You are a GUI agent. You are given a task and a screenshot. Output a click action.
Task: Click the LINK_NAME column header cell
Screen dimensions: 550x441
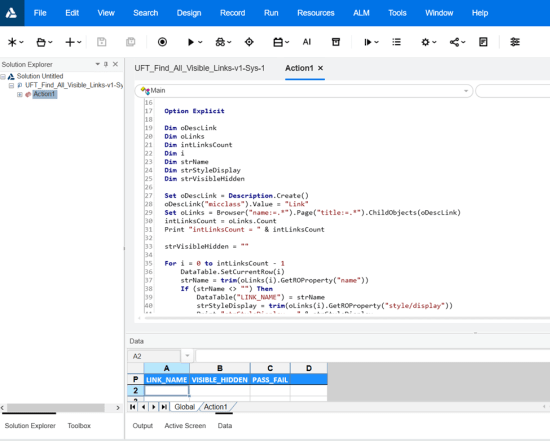coord(167,380)
